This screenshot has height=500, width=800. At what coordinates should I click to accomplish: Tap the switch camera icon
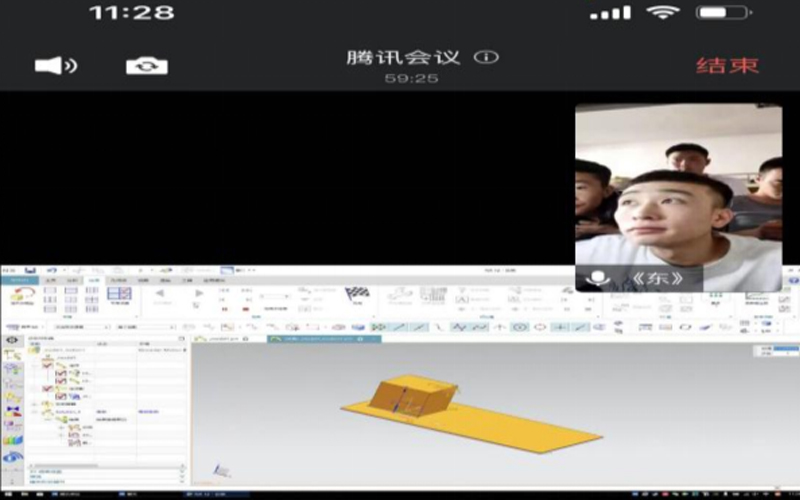[147, 65]
